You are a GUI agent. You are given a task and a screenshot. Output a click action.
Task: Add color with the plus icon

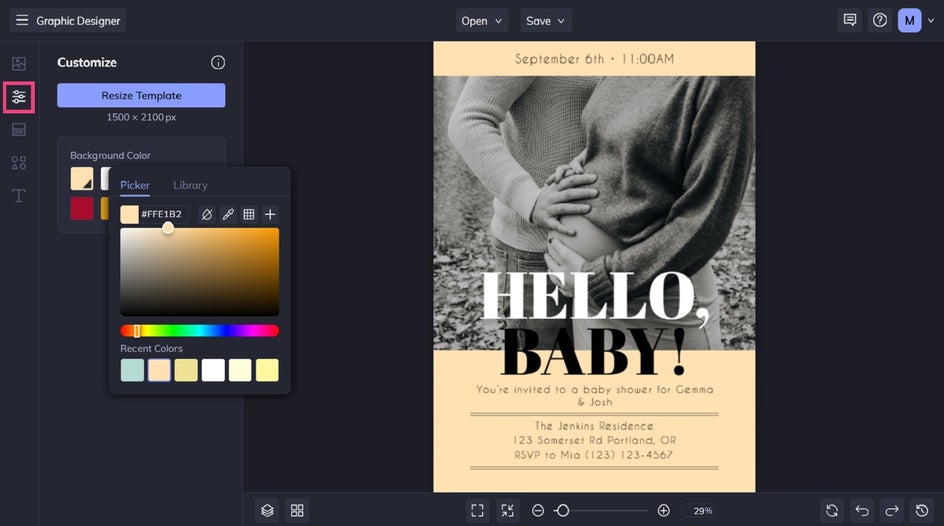tap(270, 214)
